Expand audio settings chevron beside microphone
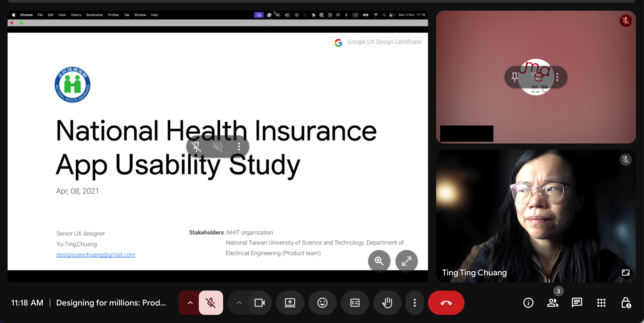 click(190, 302)
